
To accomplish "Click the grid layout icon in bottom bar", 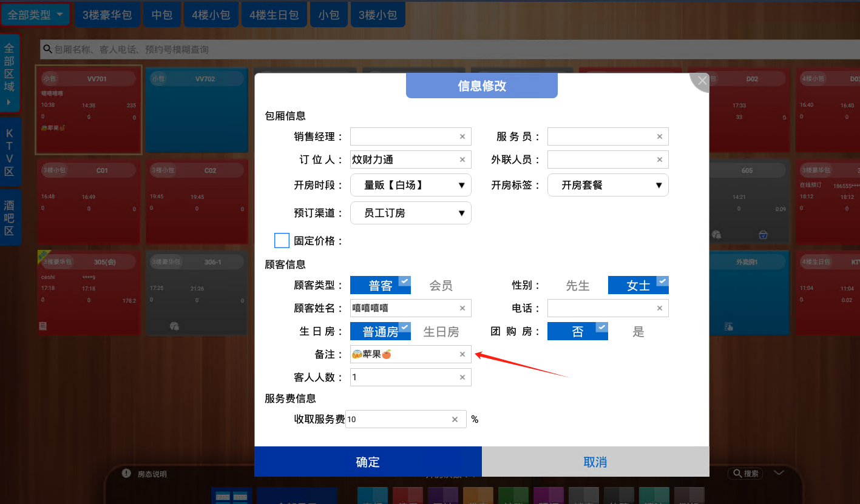I will 231,496.
